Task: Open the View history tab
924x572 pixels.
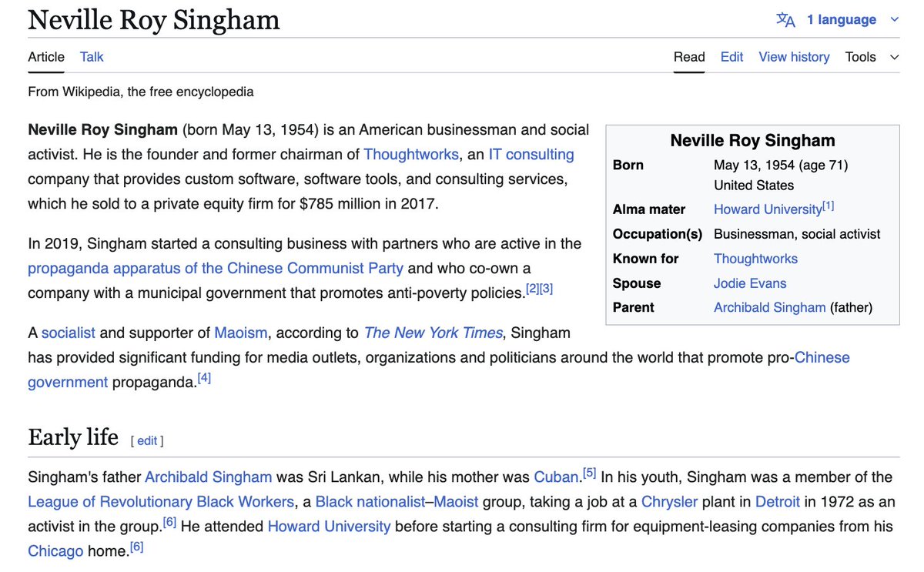Action: click(x=794, y=57)
